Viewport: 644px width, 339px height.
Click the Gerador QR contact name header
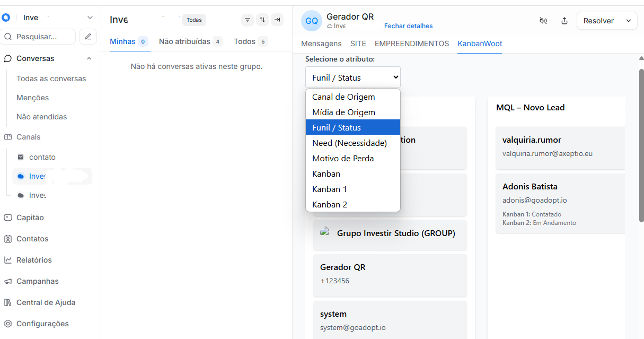350,16
